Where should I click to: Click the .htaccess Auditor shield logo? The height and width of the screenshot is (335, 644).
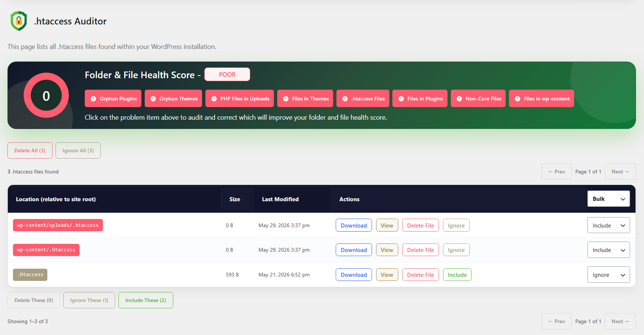tap(19, 21)
